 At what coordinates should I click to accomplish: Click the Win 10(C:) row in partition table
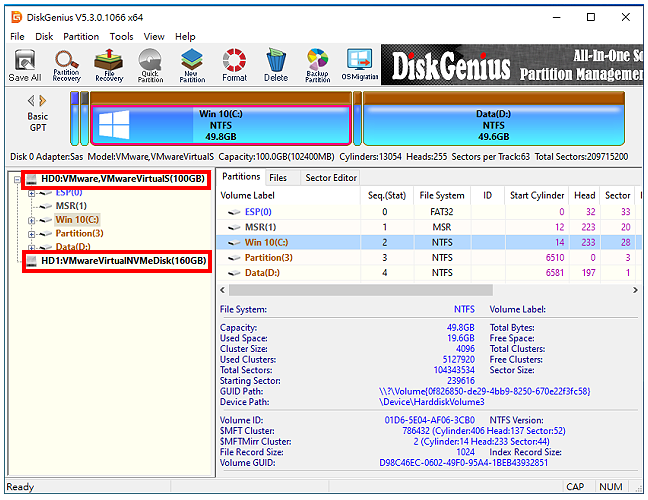click(x=429, y=243)
